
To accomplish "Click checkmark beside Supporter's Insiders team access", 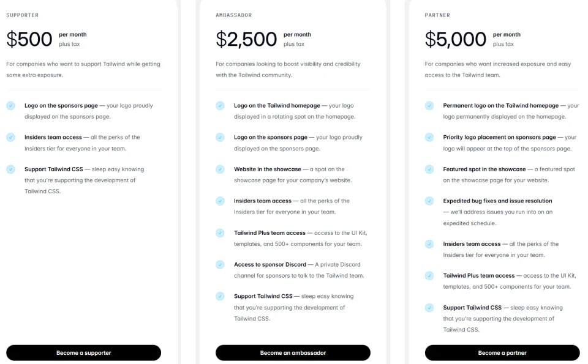I will tap(10, 138).
